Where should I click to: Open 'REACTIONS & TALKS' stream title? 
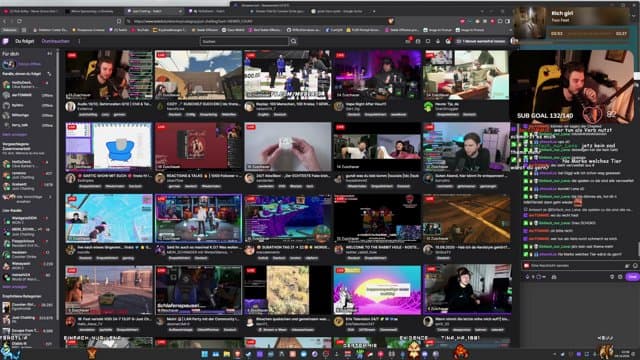(203, 176)
